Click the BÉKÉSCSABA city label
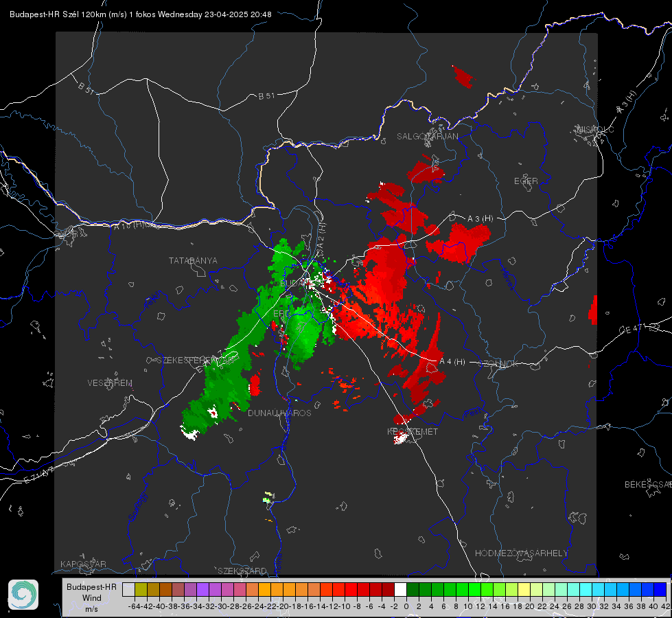The width and height of the screenshot is (672, 618). (648, 485)
